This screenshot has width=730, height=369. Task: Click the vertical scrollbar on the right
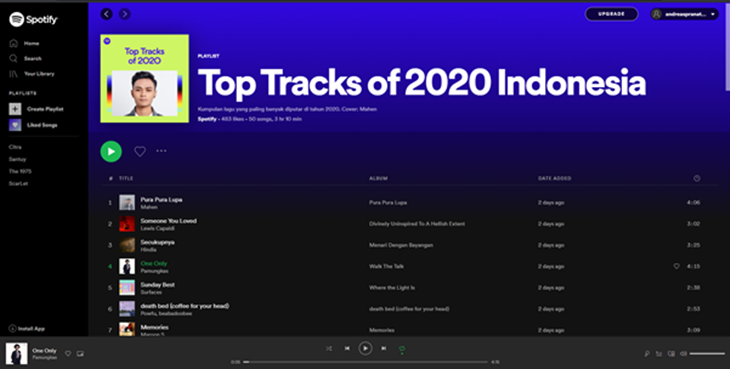pyautogui.click(x=728, y=47)
